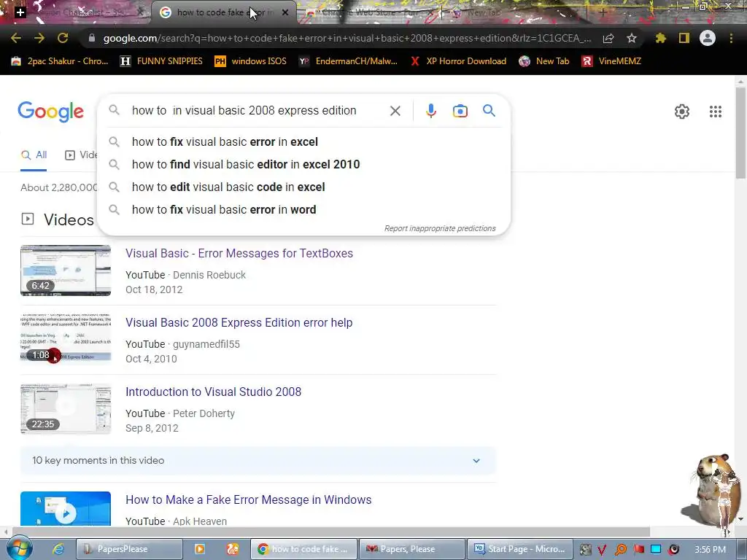Open the Chrome profile avatar
Image resolution: width=747 pixels, height=560 pixels.
708,38
